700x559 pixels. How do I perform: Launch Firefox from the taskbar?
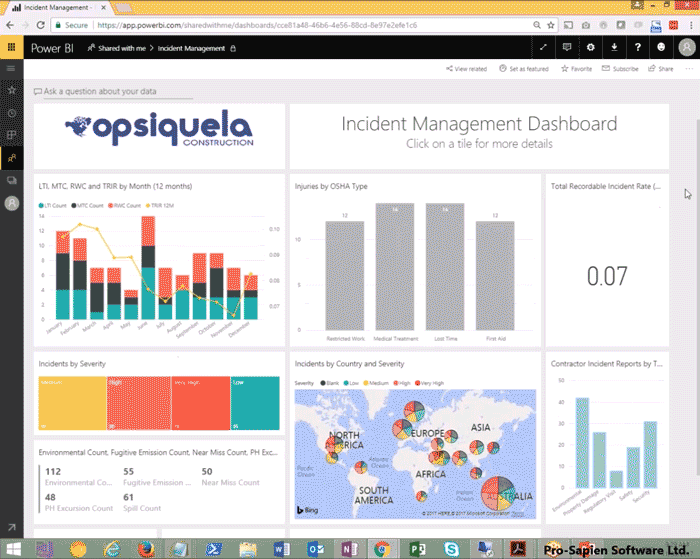click(x=146, y=549)
